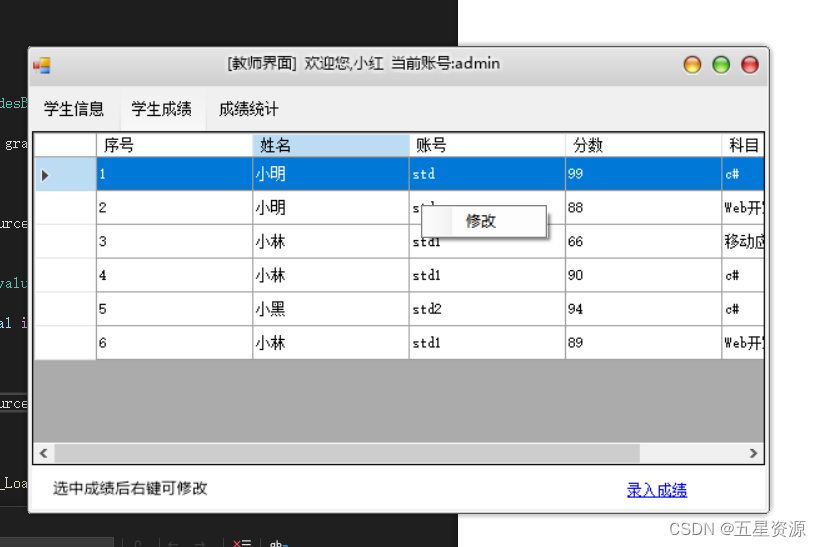Click the name 小黑 in row 5
This screenshot has height=547, width=821.
tap(331, 309)
